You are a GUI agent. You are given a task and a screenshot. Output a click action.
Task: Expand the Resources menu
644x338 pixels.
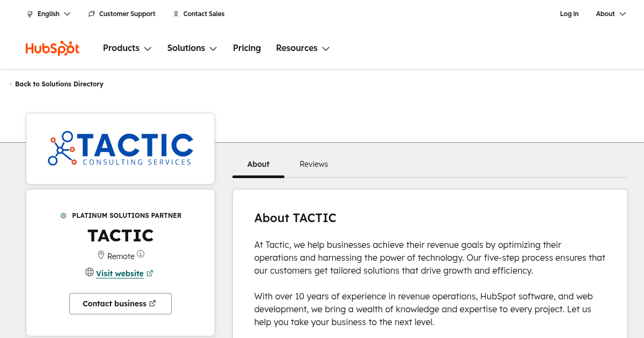point(303,48)
